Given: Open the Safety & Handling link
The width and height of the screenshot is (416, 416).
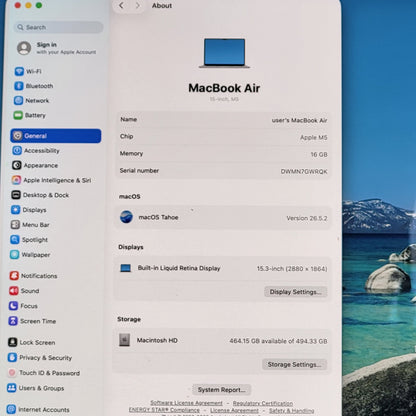Looking at the screenshot, I should 292,411.
